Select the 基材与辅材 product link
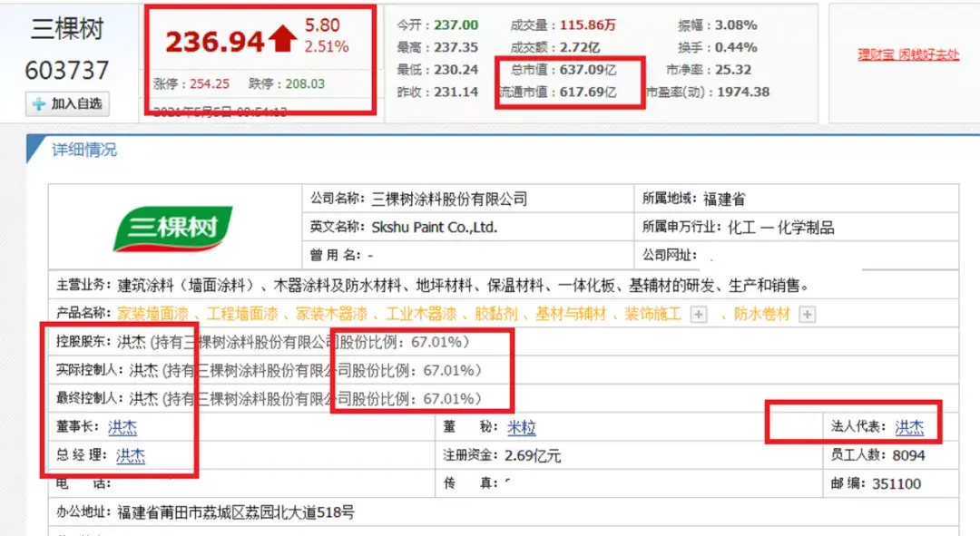 572,314
